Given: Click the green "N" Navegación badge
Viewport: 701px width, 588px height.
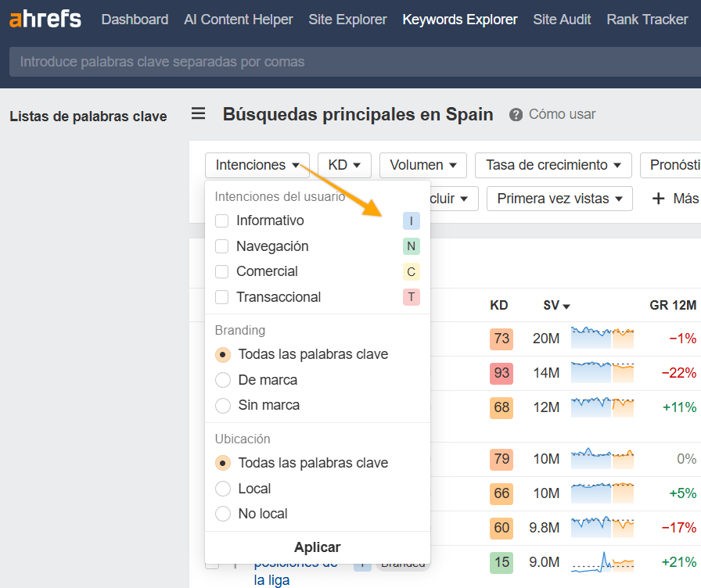Looking at the screenshot, I should (411, 246).
